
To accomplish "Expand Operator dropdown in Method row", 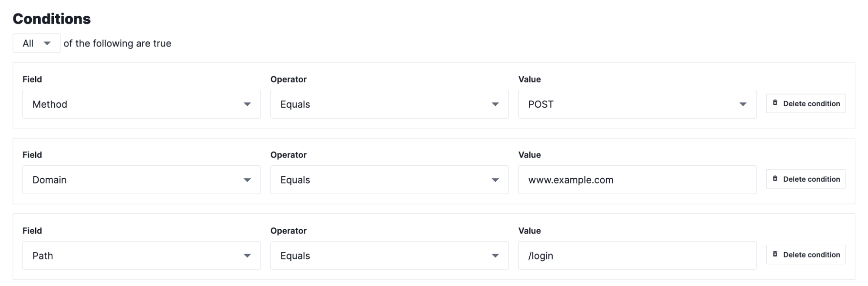I will (389, 104).
